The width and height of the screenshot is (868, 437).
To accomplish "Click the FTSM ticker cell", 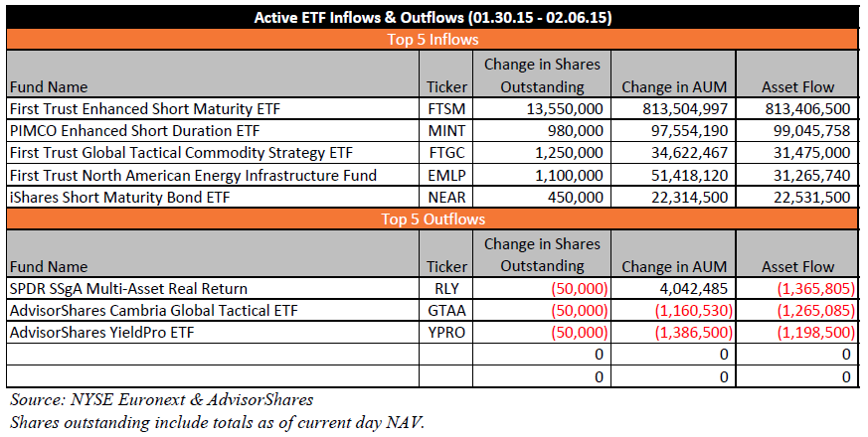I will tap(446, 106).
